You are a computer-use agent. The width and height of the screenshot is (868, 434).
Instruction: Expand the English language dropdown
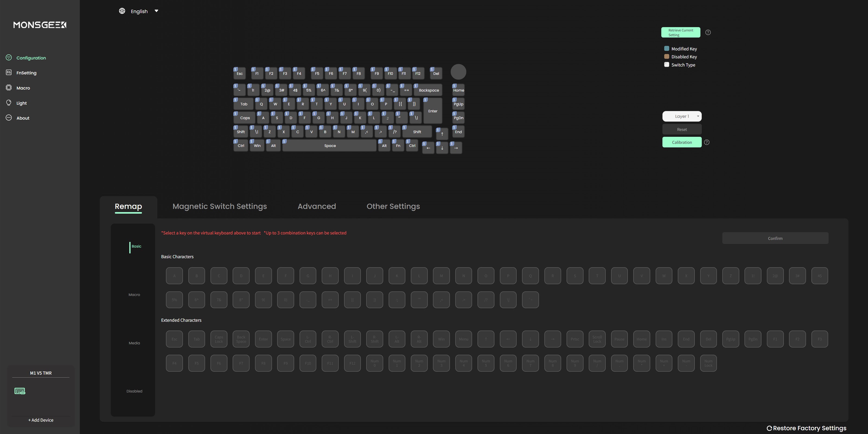coord(156,11)
